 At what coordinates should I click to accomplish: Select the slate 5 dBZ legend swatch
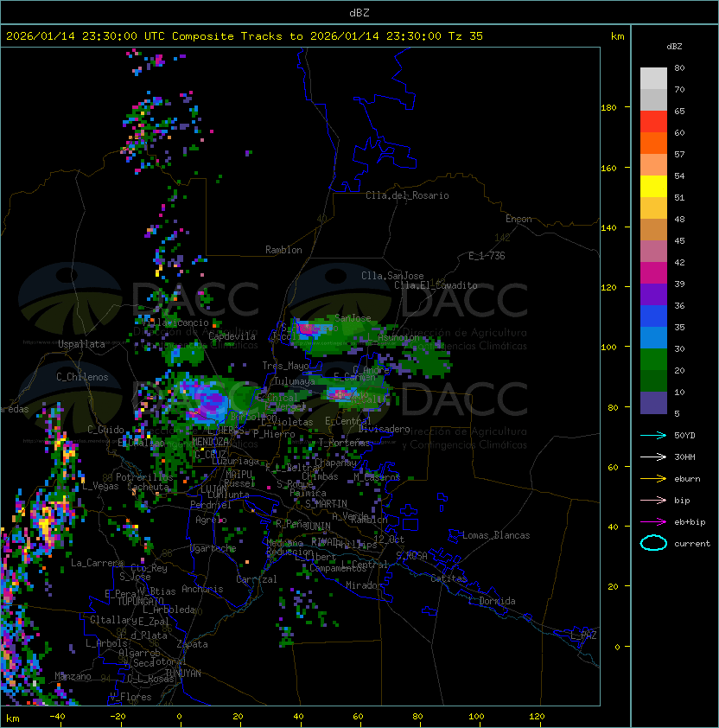tap(653, 403)
